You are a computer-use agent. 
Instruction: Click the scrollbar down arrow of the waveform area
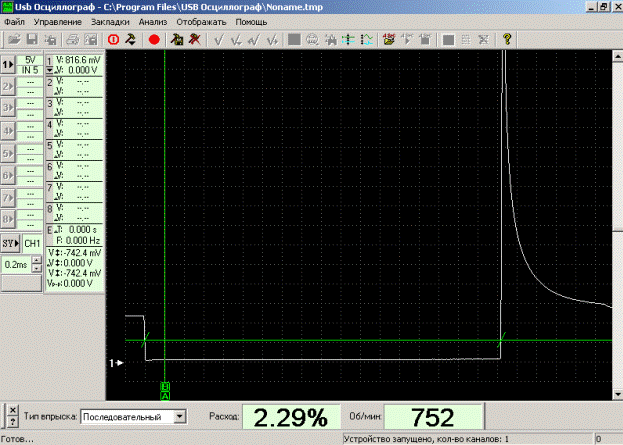617,394
